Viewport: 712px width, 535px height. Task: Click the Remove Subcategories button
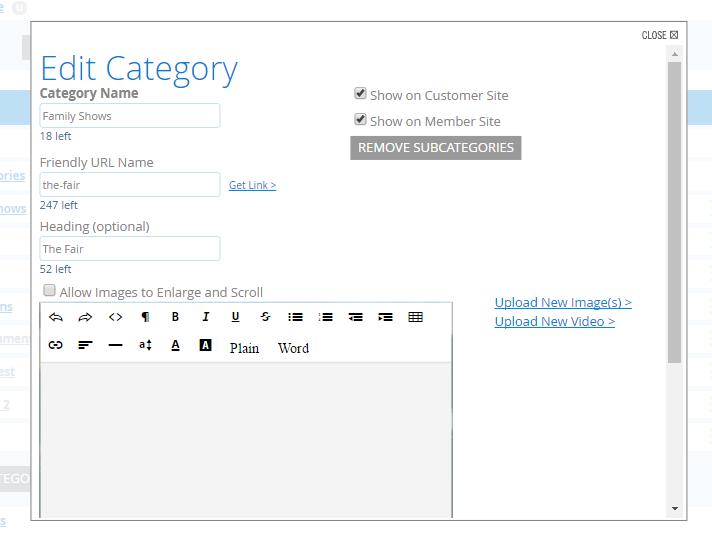point(435,148)
